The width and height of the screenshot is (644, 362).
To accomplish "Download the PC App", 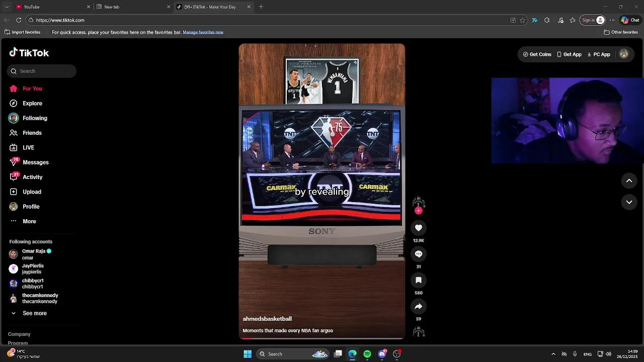I will click(599, 54).
